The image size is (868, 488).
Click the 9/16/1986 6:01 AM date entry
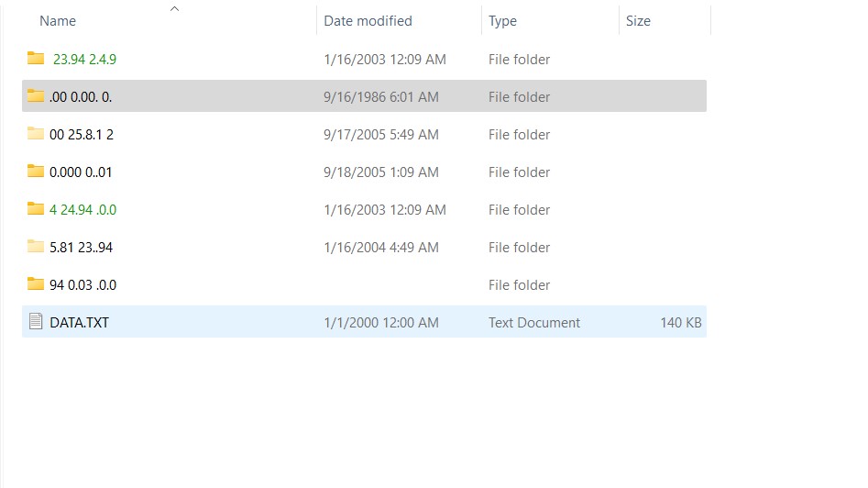pos(381,97)
